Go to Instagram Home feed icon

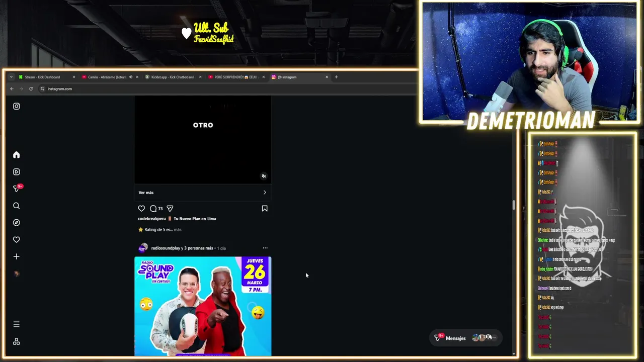click(x=16, y=155)
